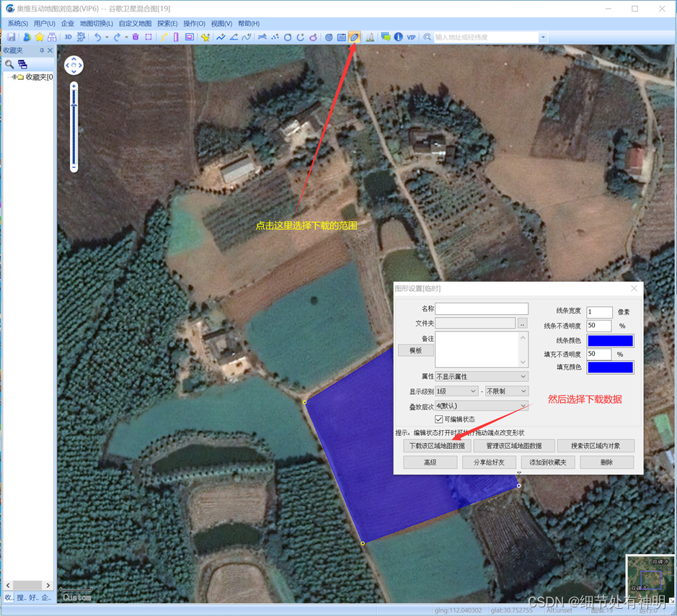Click the 搜索该区域内对象 button
The image size is (677, 616).
point(596,446)
